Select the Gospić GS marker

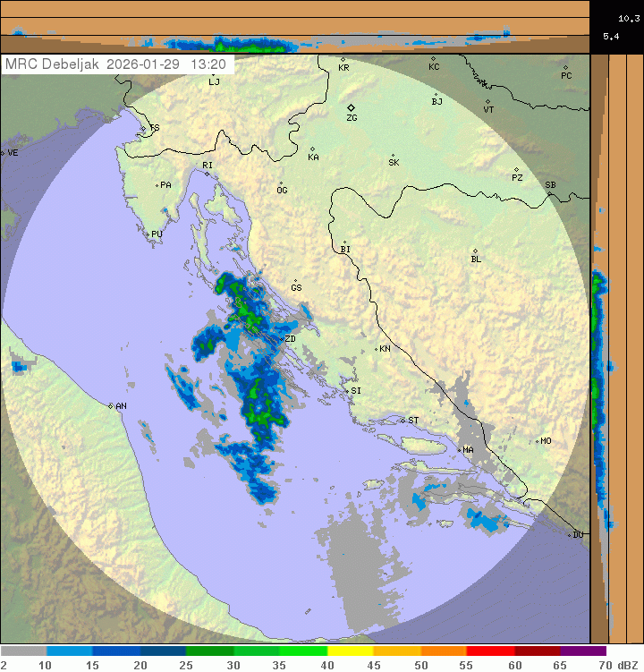[295, 281]
